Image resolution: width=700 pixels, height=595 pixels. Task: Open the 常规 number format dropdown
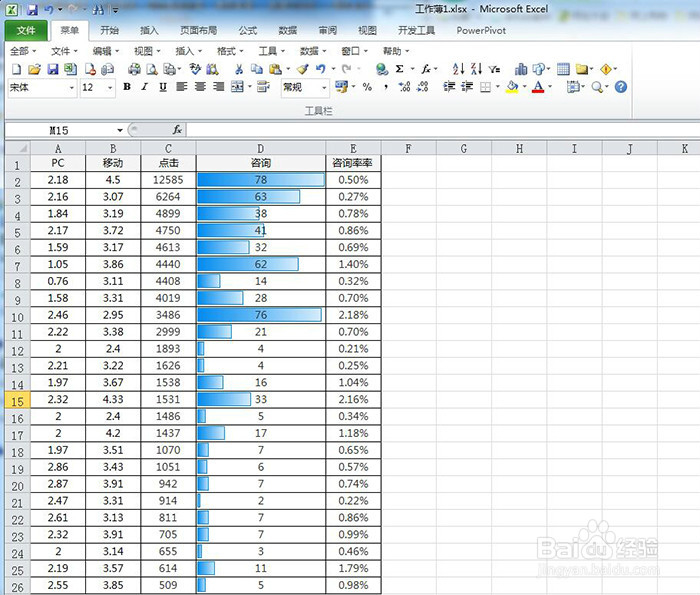pos(324,88)
